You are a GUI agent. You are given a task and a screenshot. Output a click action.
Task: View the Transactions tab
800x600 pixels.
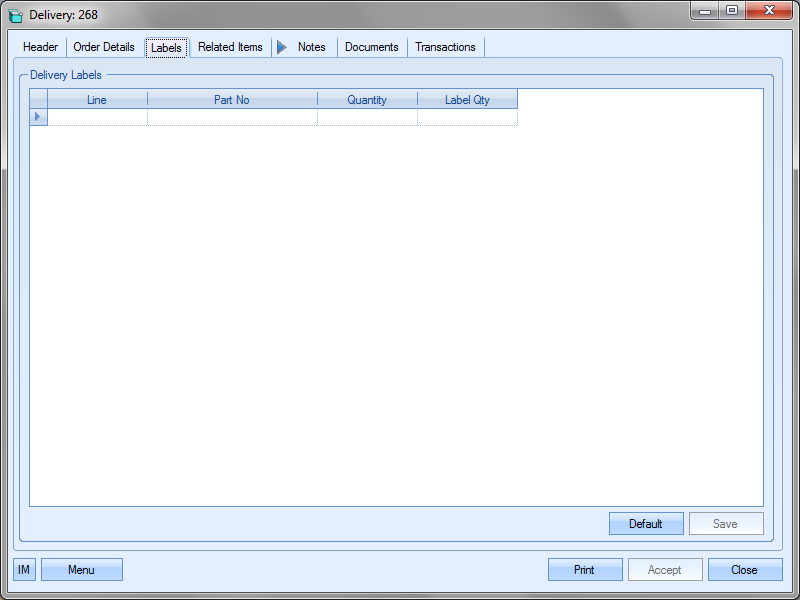[445, 47]
